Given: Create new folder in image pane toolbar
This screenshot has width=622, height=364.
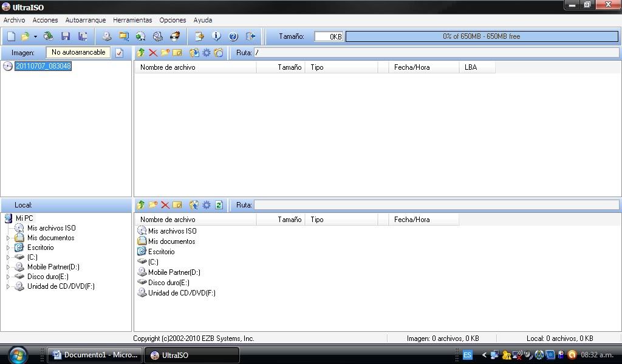Looking at the screenshot, I should coord(165,53).
